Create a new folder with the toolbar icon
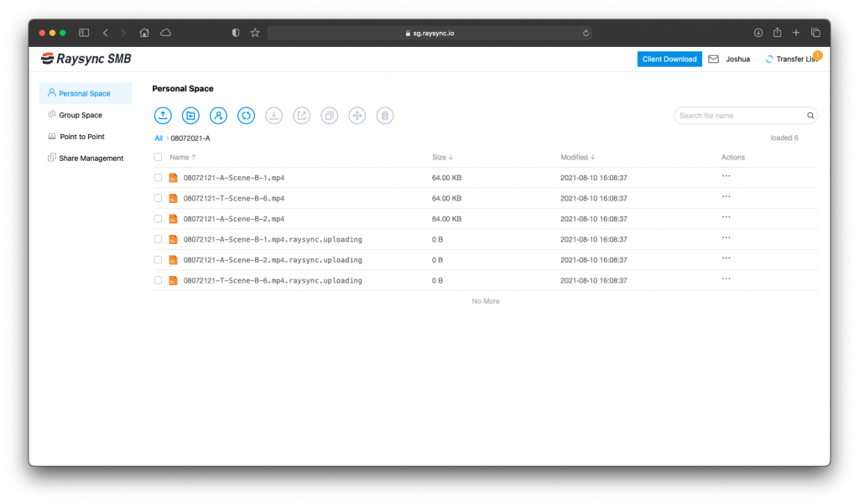Image resolution: width=859 pixels, height=504 pixels. click(190, 116)
